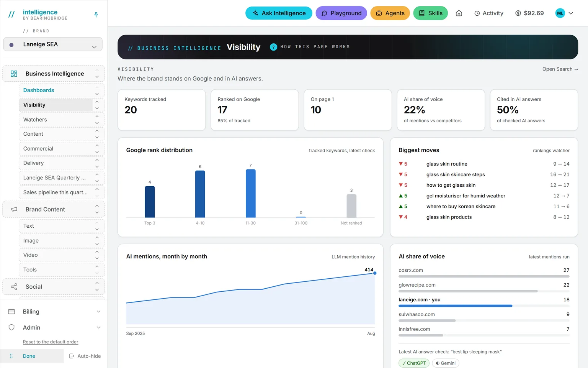Move Brand Content section up
Viewport: 588px width, 368px height.
point(97,206)
